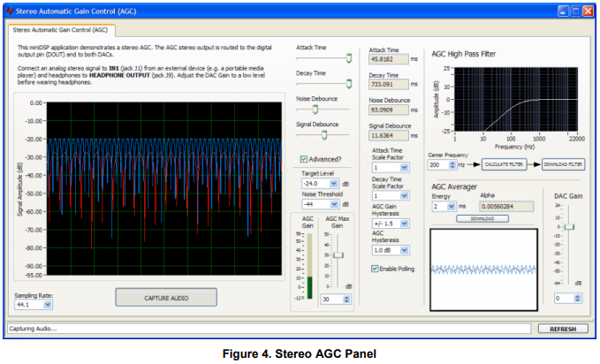Image resolution: width=600 pixels, height=364 pixels.
Task: Click the AGC Max Gain stepper arrows
Action: point(346,300)
